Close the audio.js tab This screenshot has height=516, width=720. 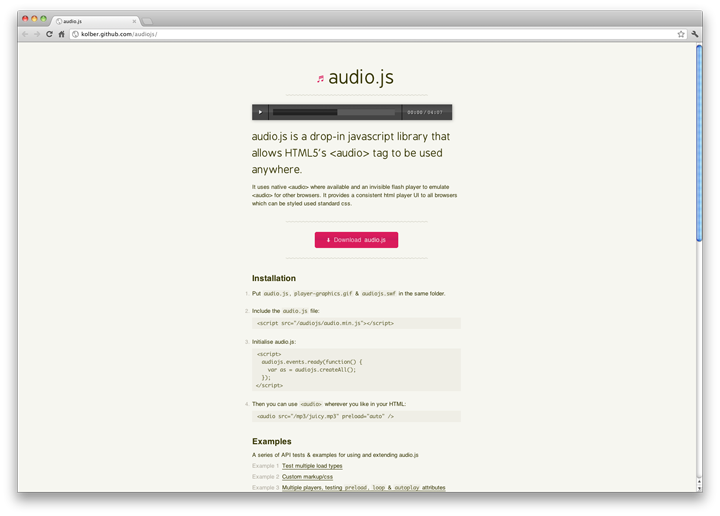pyautogui.click(x=134, y=21)
